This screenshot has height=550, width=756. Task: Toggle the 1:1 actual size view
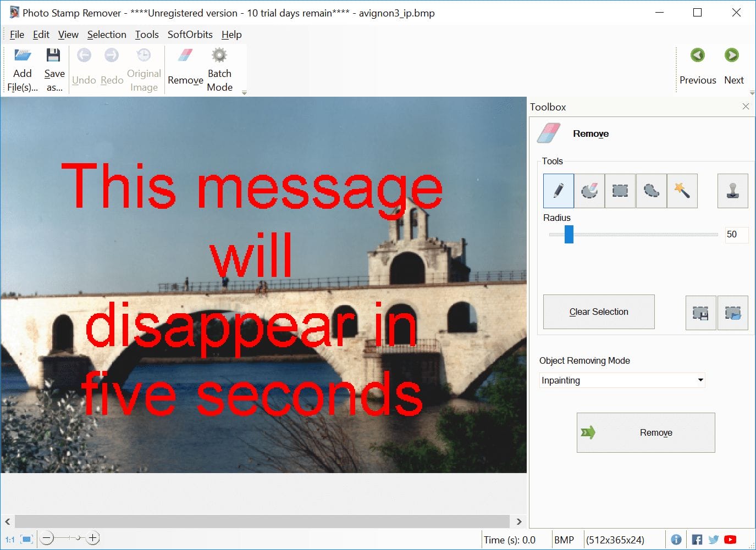(x=10, y=540)
